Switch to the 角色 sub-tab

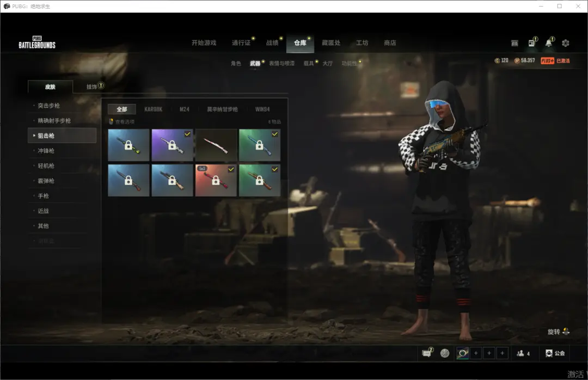pyautogui.click(x=236, y=63)
